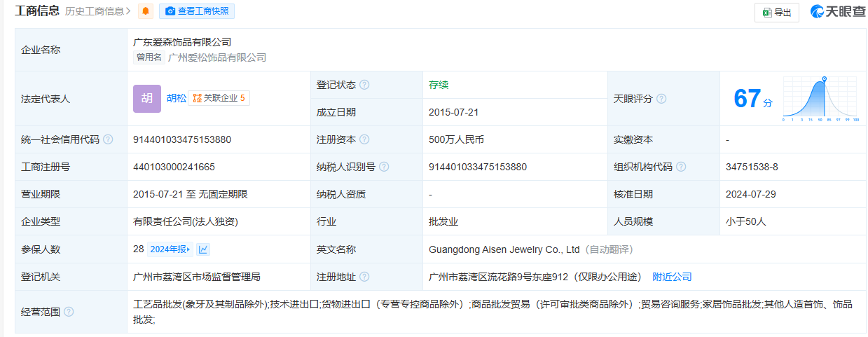Click 关联企业 5 tag
Viewport: 868px width, 337px height.
point(219,98)
